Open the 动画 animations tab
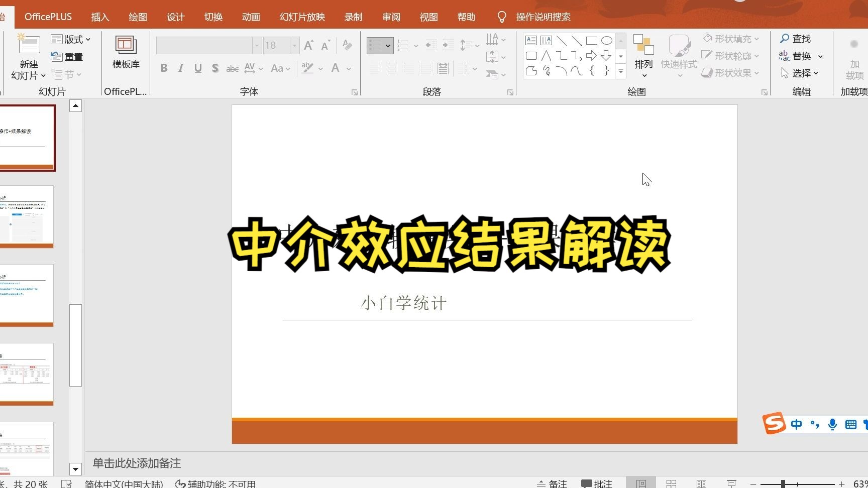 (x=251, y=17)
